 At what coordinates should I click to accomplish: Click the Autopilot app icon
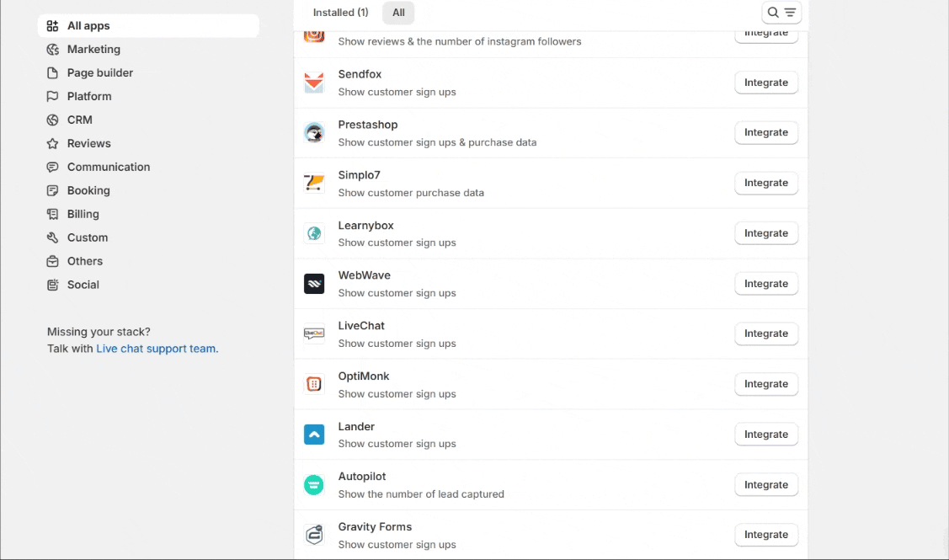pos(314,484)
